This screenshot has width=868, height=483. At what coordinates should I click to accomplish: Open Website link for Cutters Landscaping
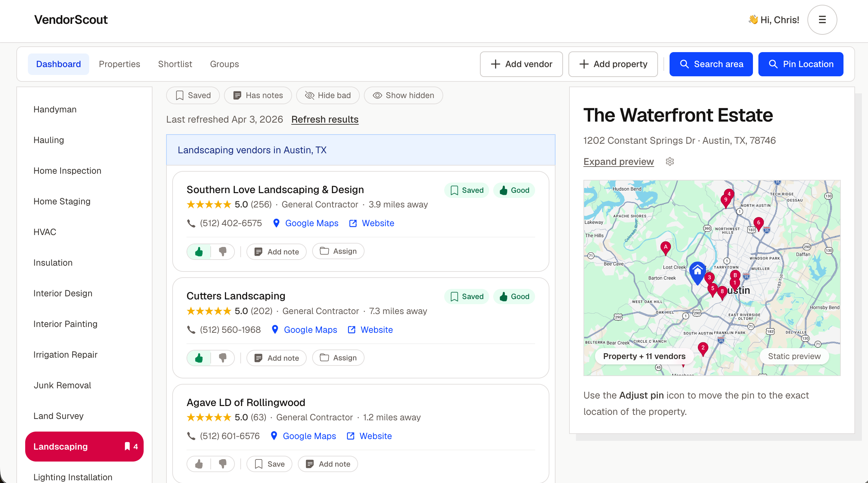pyautogui.click(x=370, y=330)
